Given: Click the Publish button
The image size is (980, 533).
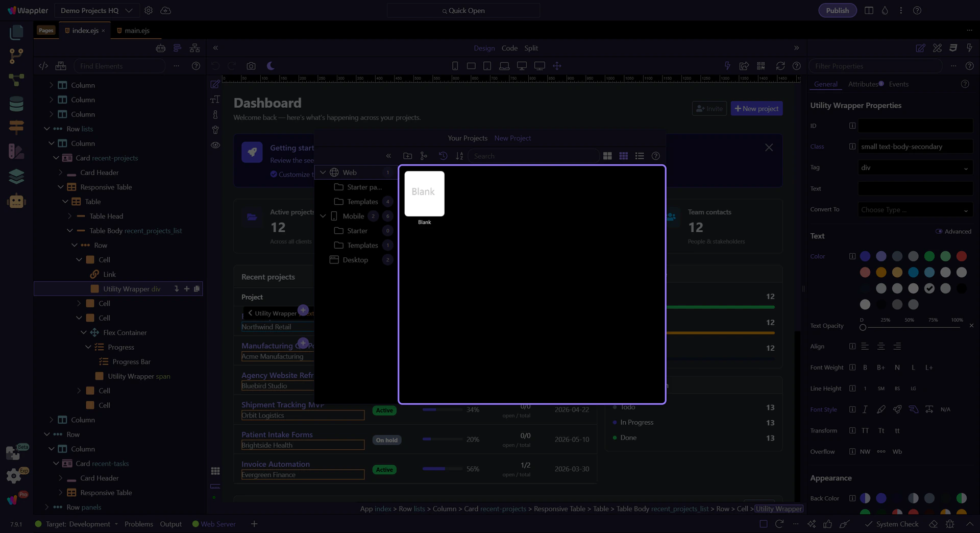Looking at the screenshot, I should pyautogui.click(x=837, y=10).
